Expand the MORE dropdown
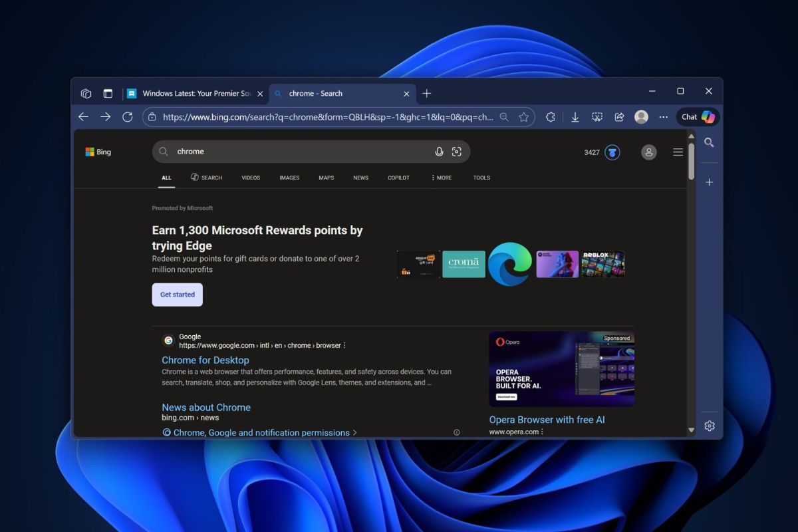The image size is (798, 532). point(441,178)
